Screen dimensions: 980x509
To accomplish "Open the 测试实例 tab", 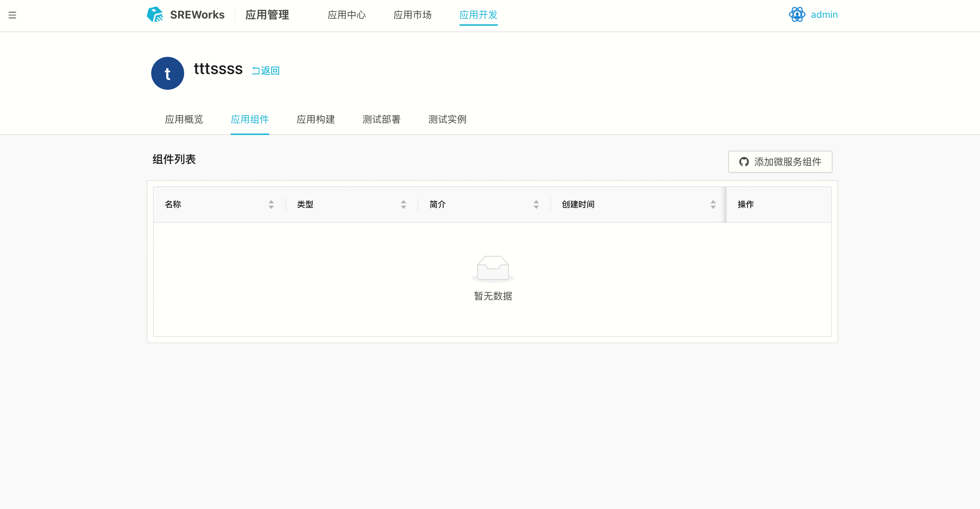I will point(447,119).
